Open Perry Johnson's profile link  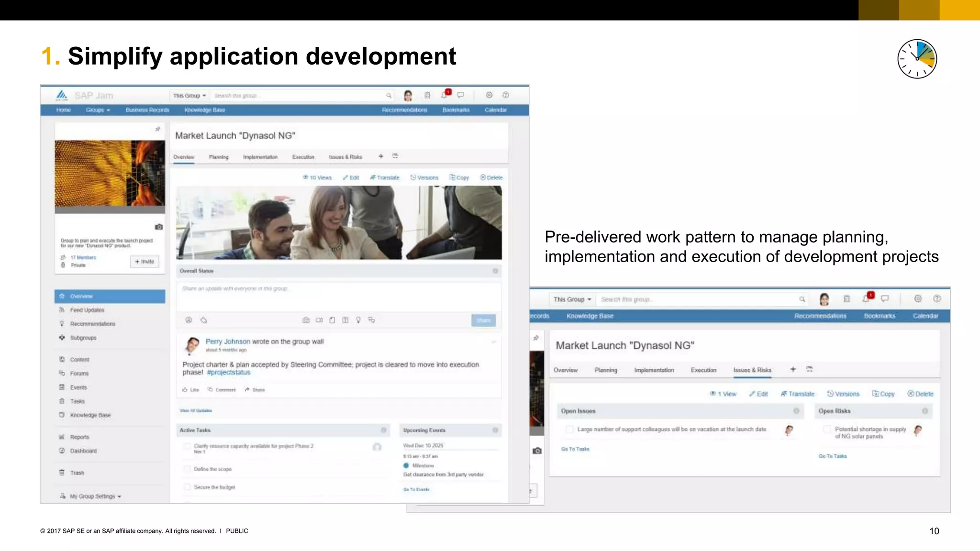pyautogui.click(x=228, y=342)
